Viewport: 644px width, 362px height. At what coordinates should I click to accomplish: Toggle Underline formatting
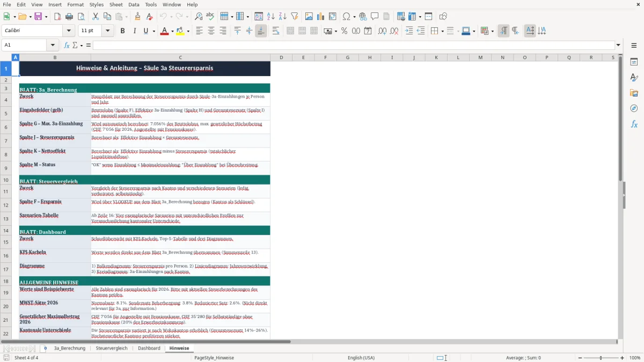coord(145,31)
